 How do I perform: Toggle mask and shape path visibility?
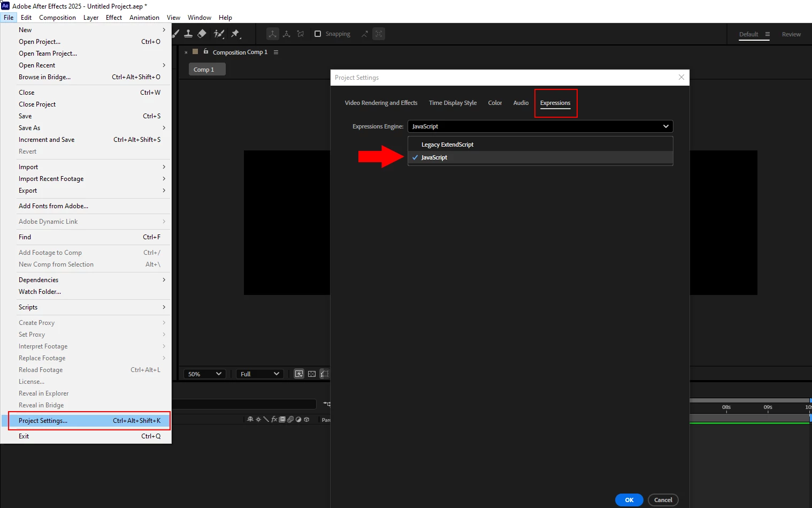(324, 374)
